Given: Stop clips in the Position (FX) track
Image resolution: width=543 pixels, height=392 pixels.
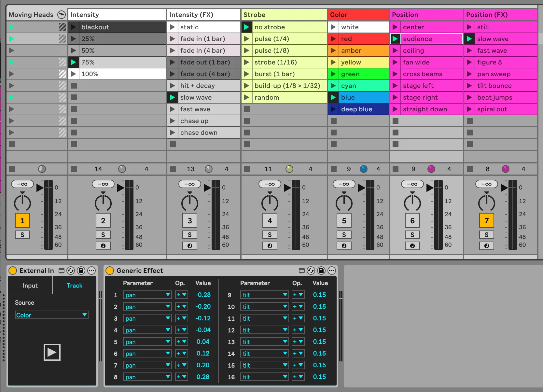Looking at the screenshot, I should coord(470,169).
